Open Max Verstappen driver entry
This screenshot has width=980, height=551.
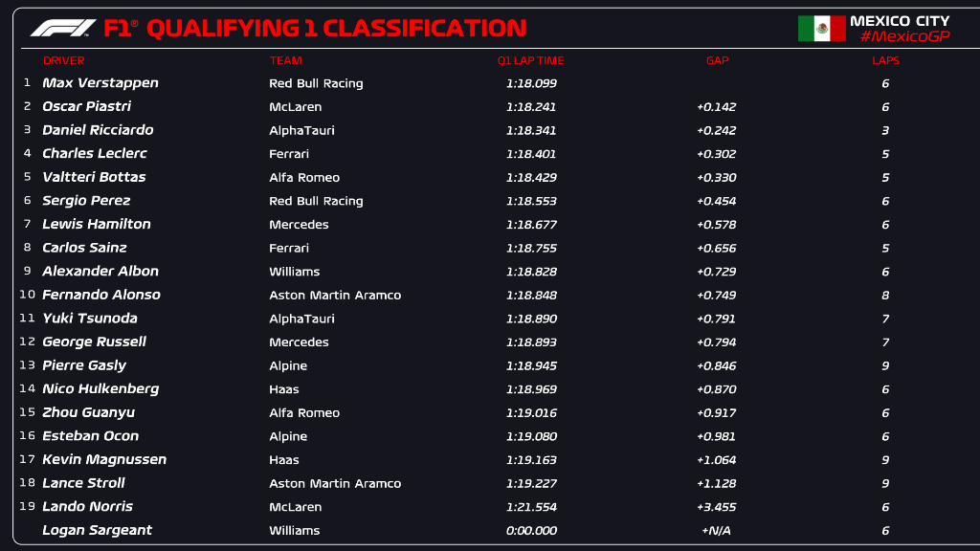tap(100, 83)
